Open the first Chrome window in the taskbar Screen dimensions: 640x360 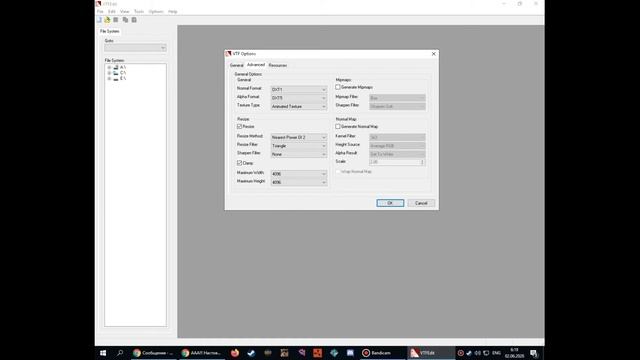click(153, 353)
